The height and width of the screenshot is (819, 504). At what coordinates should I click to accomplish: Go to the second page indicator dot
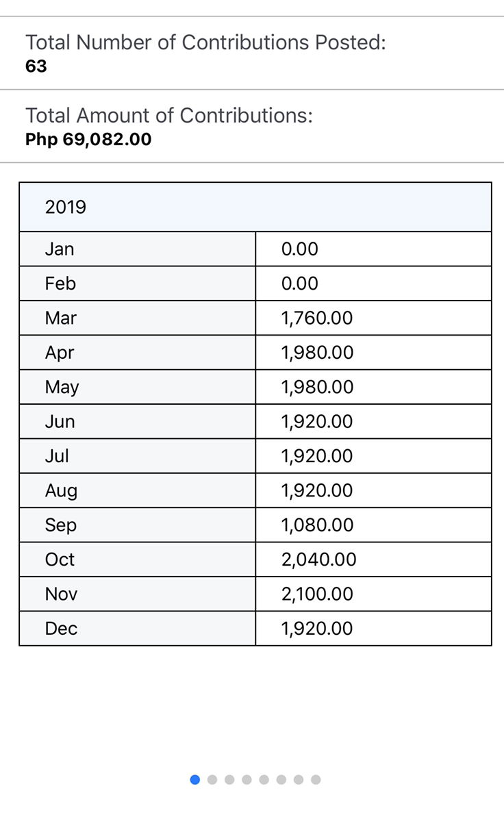[212, 779]
